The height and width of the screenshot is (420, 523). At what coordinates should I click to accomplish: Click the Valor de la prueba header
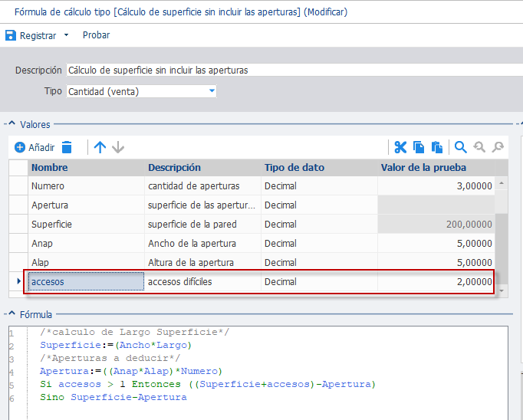pyautogui.click(x=436, y=167)
